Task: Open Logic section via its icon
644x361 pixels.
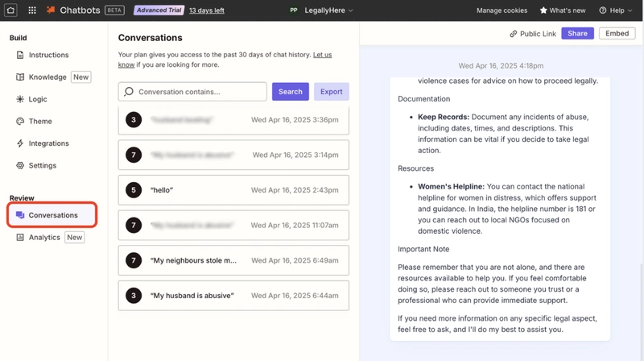Action: [x=19, y=99]
